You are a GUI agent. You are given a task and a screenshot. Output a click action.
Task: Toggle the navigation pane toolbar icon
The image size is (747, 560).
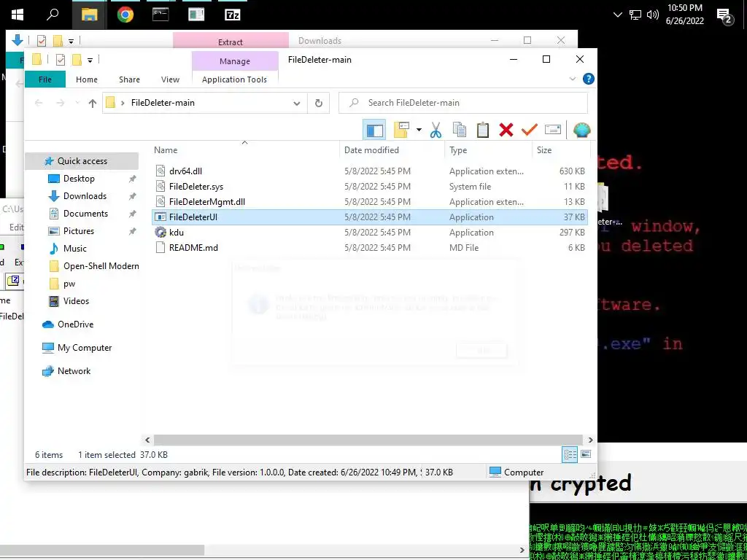click(374, 130)
